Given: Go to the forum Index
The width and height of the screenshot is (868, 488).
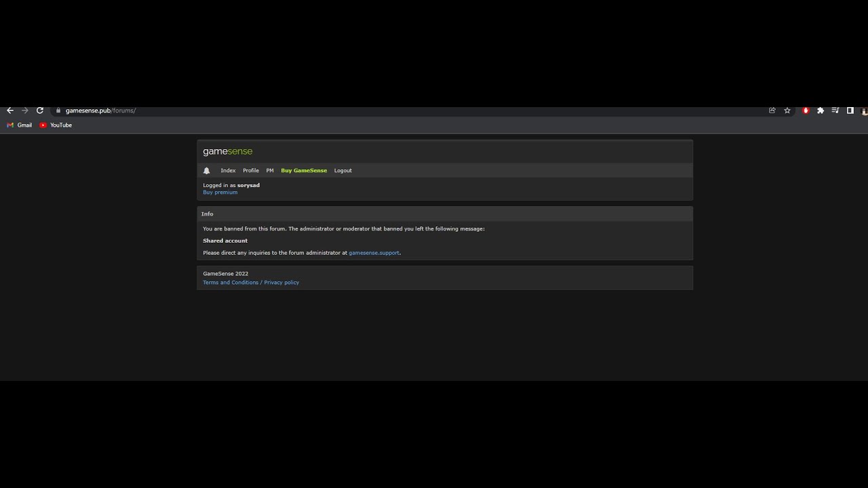Looking at the screenshot, I should click(228, 171).
